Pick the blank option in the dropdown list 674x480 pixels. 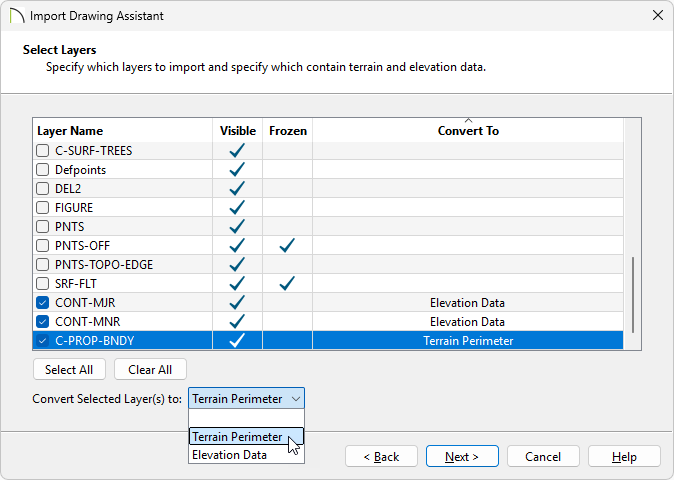(246, 418)
